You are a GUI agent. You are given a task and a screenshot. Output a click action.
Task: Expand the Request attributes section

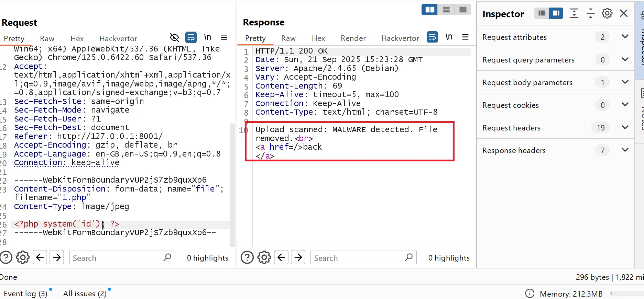coord(625,37)
